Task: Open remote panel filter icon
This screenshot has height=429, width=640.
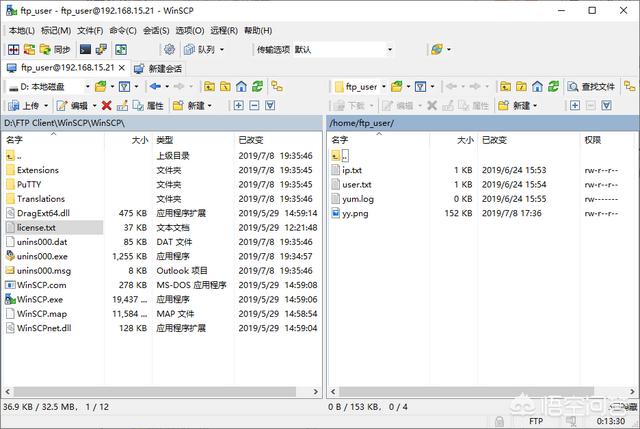Action: pyautogui.click(x=420, y=86)
